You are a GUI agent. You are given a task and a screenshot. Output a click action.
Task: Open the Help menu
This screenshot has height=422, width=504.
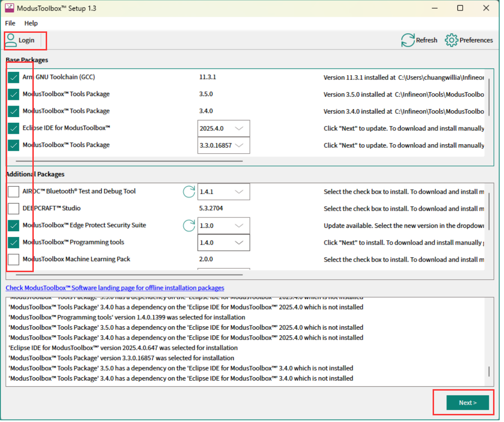click(x=31, y=23)
